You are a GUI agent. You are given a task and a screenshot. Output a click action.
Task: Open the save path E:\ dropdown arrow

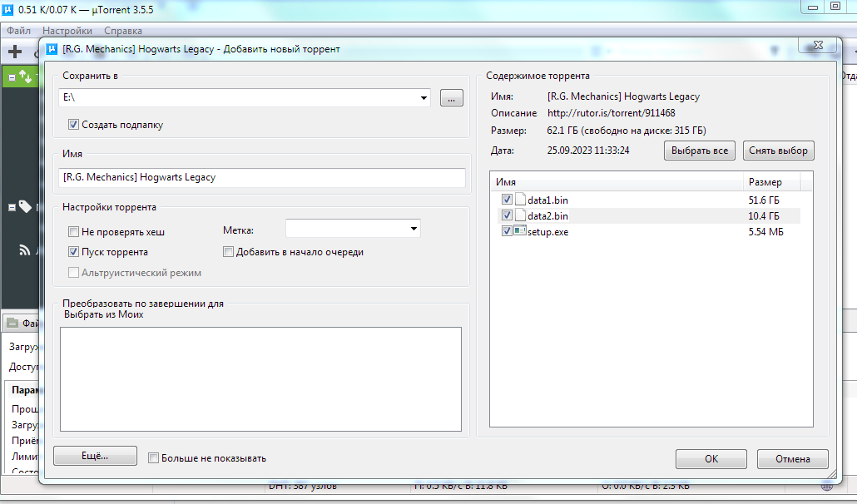(424, 98)
